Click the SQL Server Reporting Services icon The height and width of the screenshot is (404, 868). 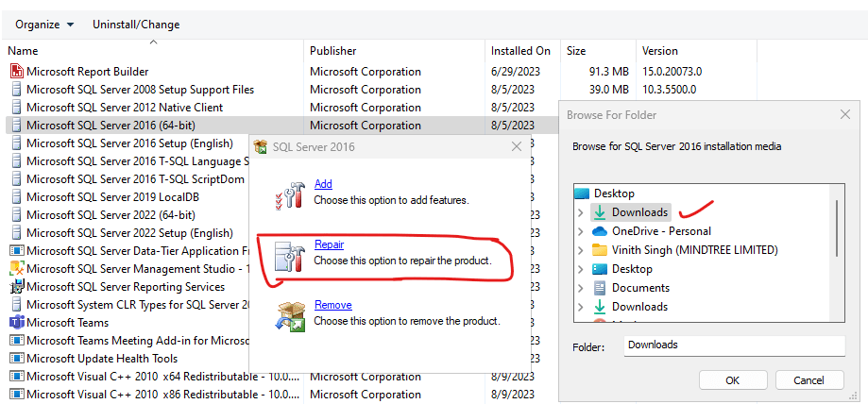click(17, 287)
